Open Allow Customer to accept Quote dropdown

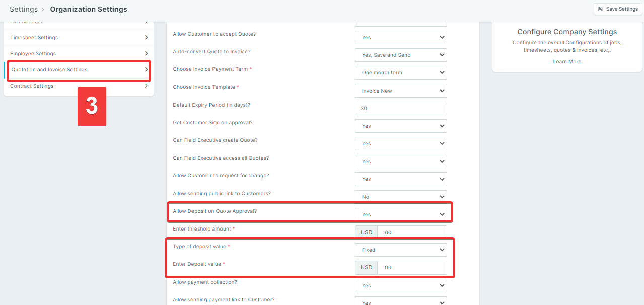401,37
